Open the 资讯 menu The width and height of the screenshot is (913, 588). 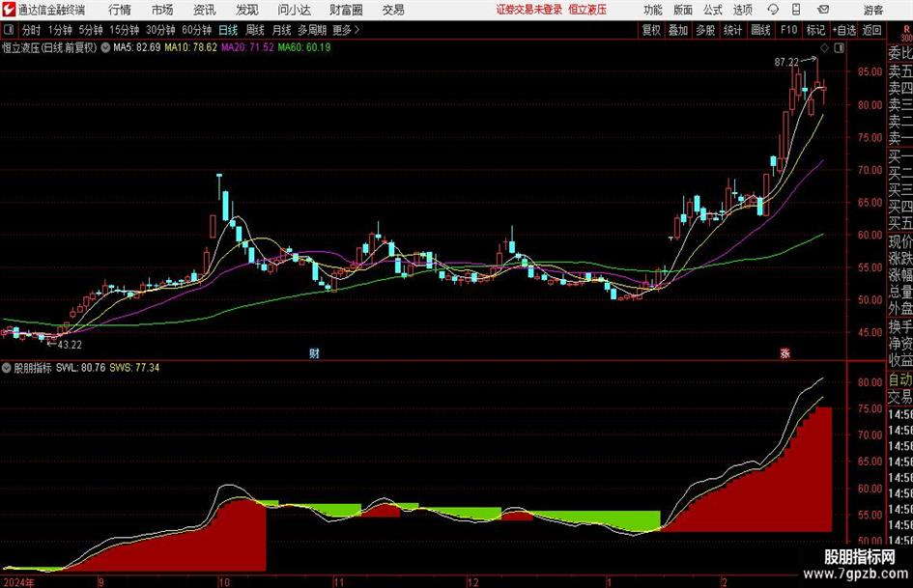coord(205,10)
